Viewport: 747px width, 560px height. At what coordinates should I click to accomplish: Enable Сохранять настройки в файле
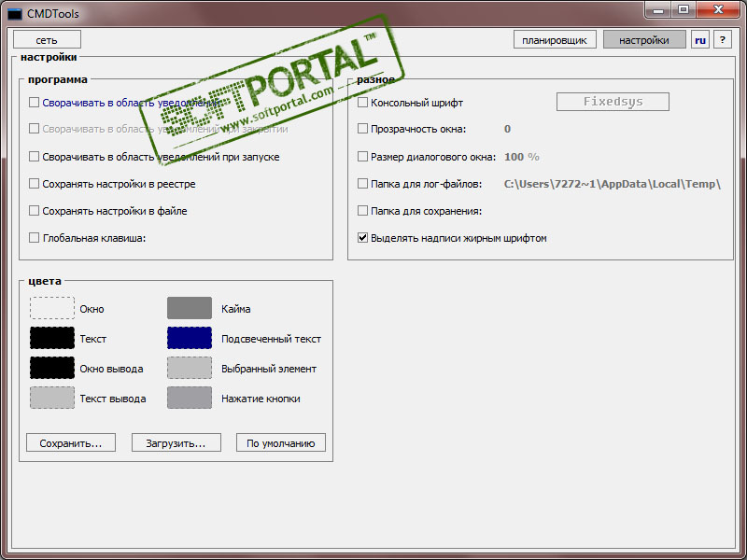(x=34, y=211)
